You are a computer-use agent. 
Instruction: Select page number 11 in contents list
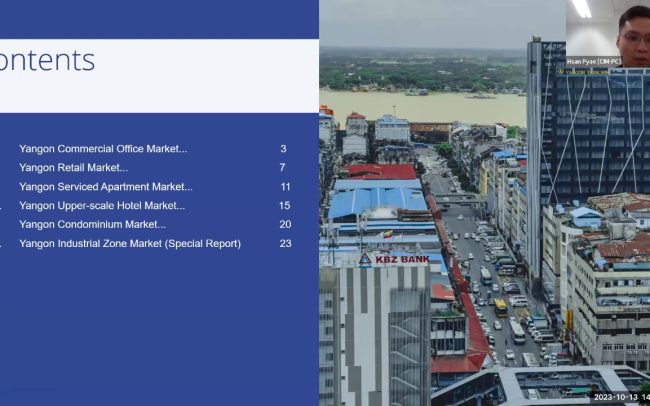285,187
